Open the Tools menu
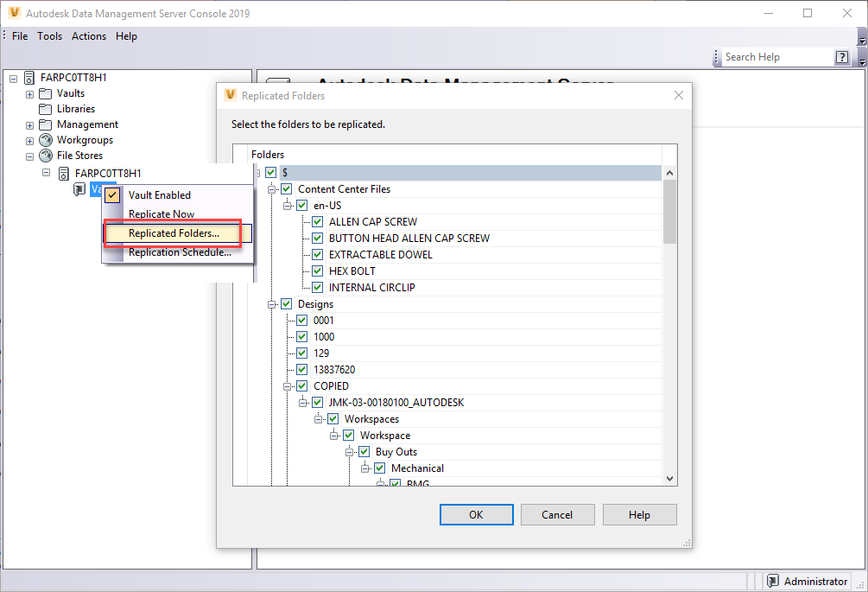The height and width of the screenshot is (592, 868). click(x=49, y=35)
